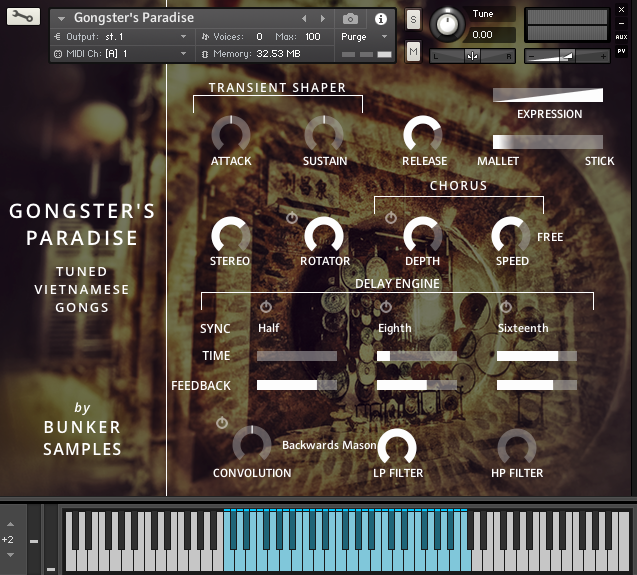Click the Voices count value 0
Image resolution: width=637 pixels, height=575 pixels.
[x=259, y=37]
